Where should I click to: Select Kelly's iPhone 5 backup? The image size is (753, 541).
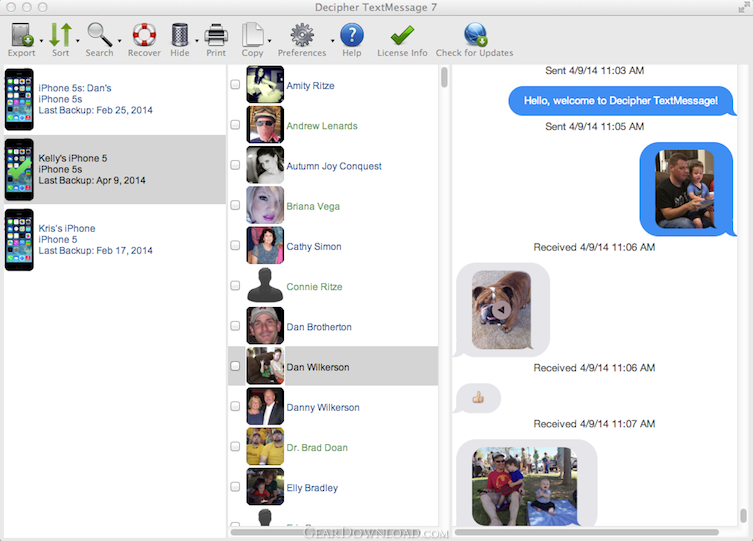tap(115, 169)
